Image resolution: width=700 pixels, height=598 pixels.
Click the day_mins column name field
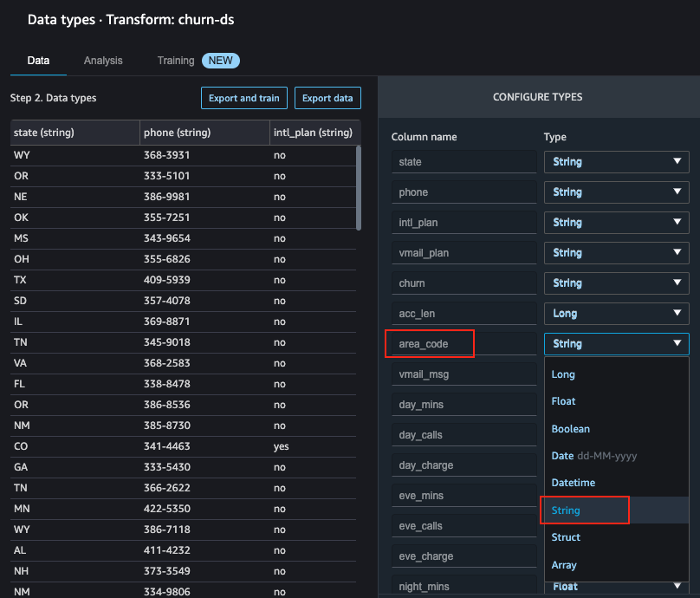tap(463, 405)
